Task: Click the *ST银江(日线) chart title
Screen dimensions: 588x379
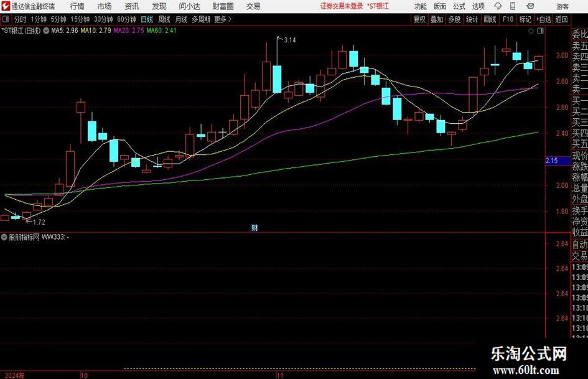Action: point(21,30)
